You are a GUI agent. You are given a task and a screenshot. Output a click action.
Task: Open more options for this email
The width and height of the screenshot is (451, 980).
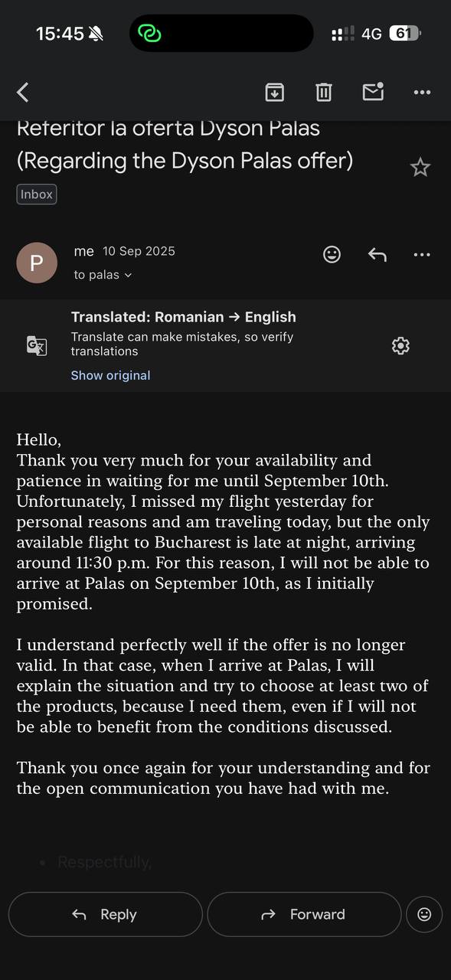[422, 91]
